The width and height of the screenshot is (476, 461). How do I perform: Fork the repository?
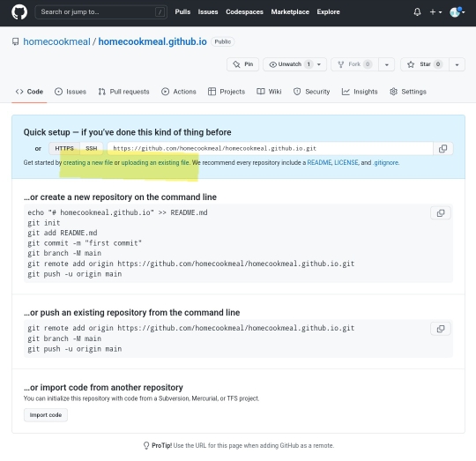(x=354, y=64)
